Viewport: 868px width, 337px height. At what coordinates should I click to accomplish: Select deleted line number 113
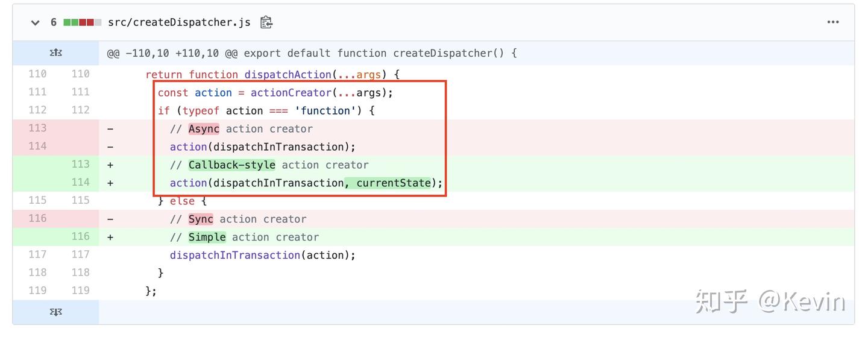point(37,128)
